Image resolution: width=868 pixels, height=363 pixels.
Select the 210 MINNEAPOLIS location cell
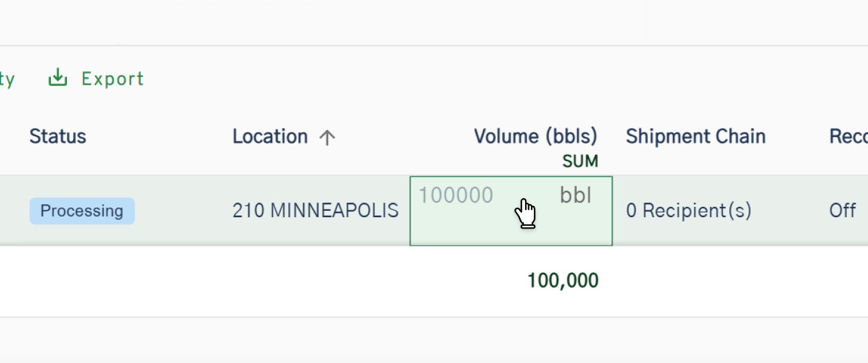tap(315, 211)
